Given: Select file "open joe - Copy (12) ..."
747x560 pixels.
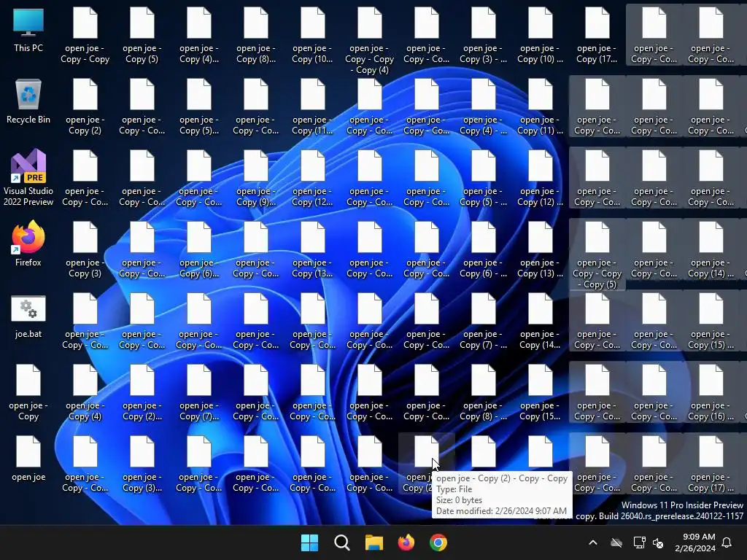Looking at the screenshot, I should pos(541,178).
